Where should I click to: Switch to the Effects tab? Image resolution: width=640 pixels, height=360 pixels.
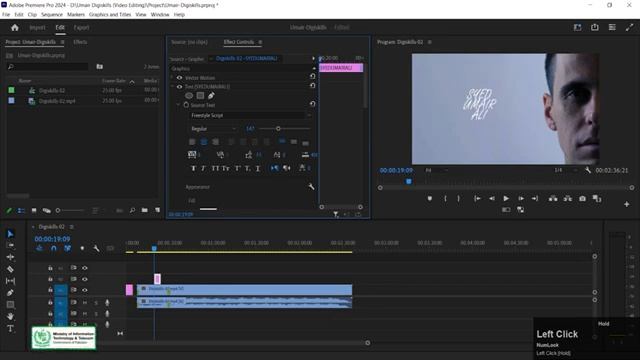80,42
